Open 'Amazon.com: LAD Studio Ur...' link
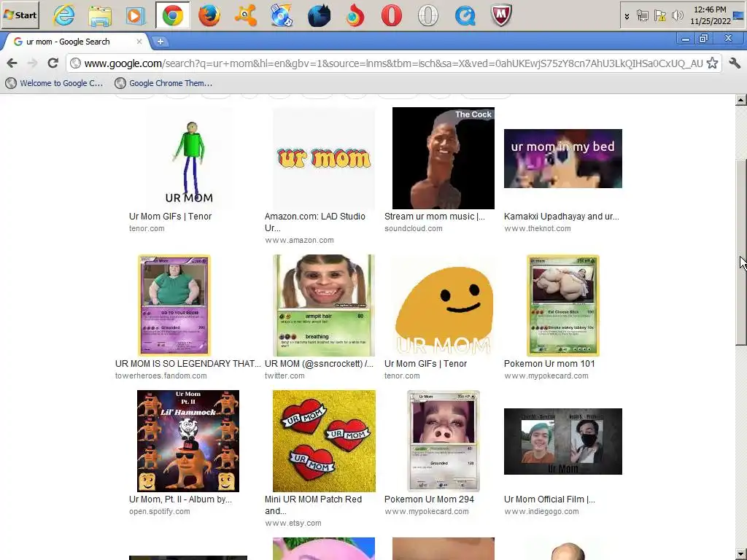Screen dimensions: 747x560 point(315,222)
